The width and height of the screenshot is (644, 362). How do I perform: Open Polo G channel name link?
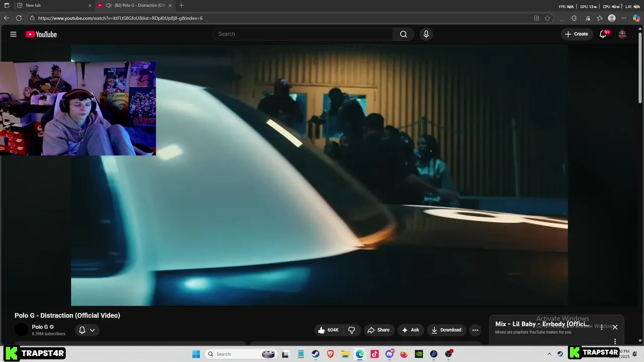40,327
